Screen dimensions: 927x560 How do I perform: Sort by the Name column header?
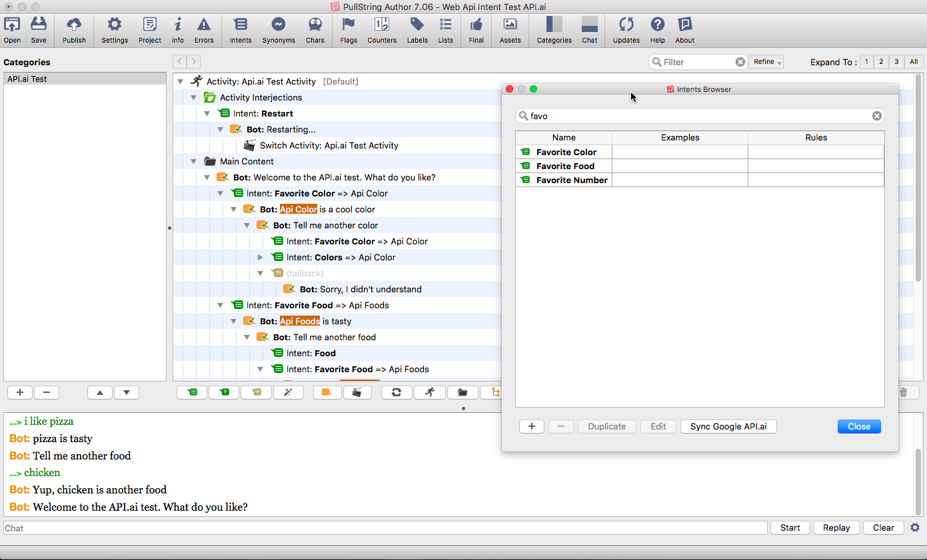pyautogui.click(x=564, y=138)
